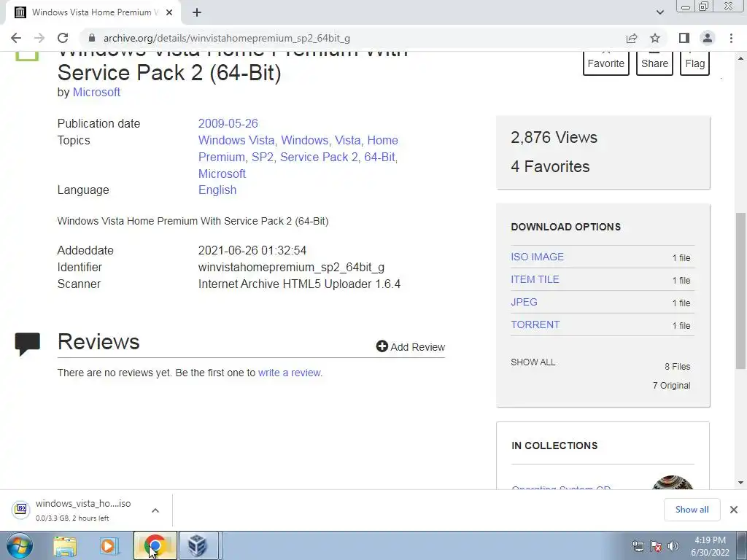Click the windows_vista_ho....iso download filename

83,504
